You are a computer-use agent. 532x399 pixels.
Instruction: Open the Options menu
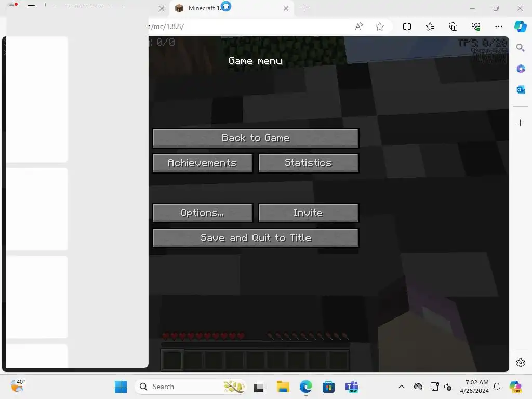coord(203,212)
